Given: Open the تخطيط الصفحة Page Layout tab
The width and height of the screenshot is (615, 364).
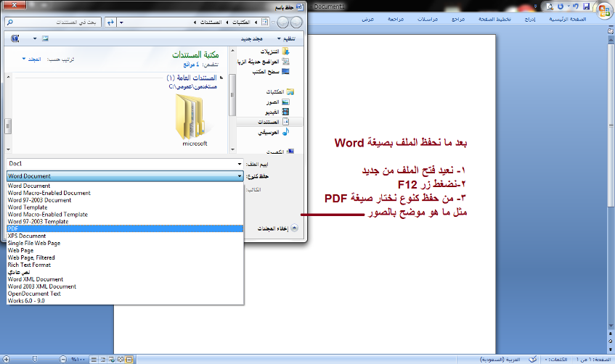Looking at the screenshot, I should coord(494,19).
